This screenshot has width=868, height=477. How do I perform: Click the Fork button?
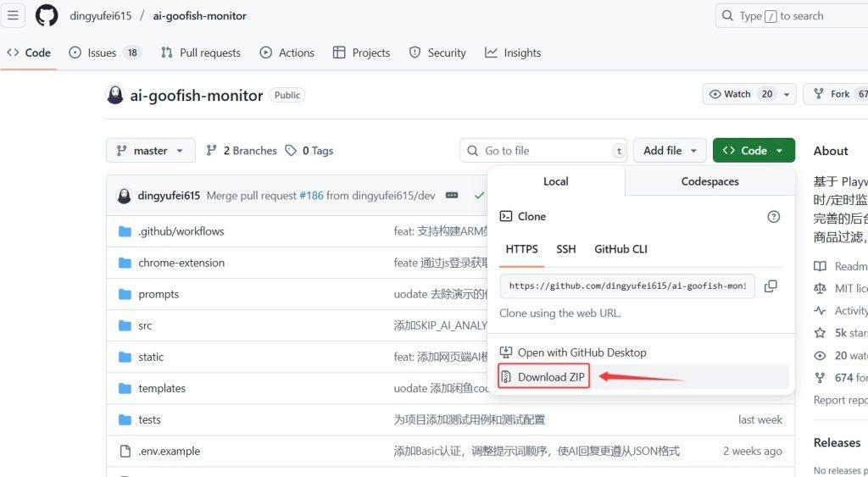pyautogui.click(x=836, y=94)
